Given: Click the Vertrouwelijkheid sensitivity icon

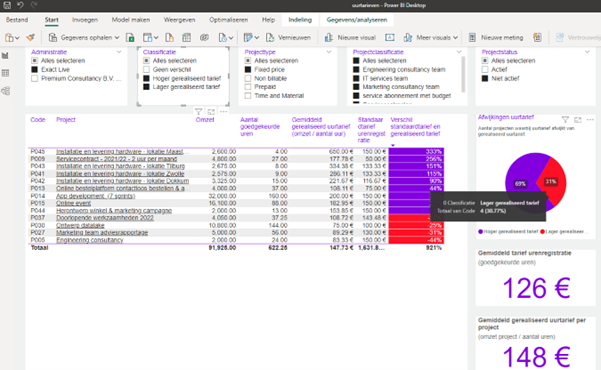Looking at the screenshot, I should (560, 38).
